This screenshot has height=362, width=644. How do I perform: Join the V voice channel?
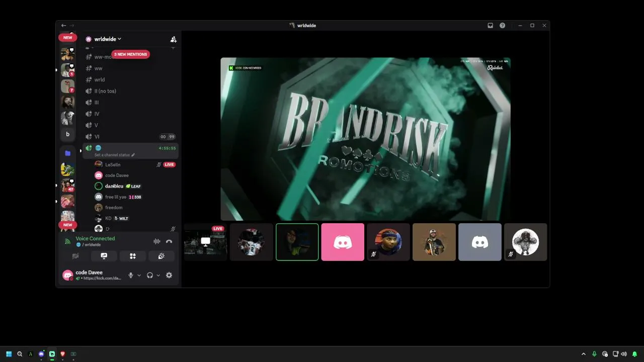tap(130, 125)
